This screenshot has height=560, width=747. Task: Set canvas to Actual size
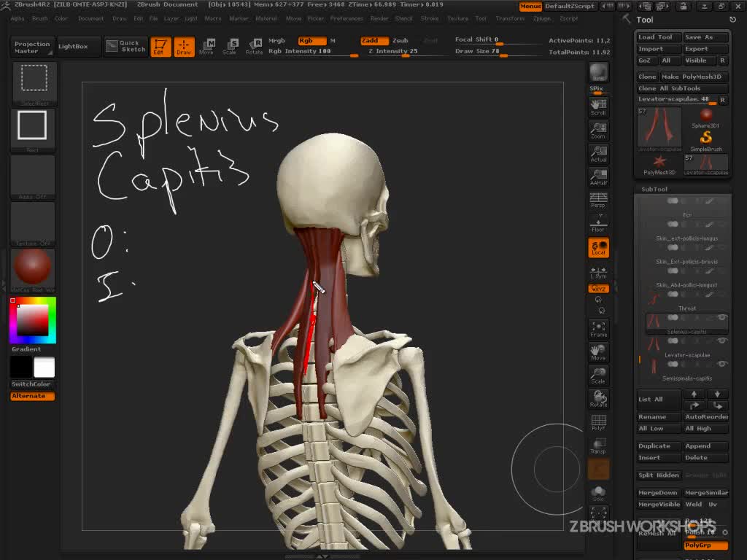coord(598,154)
